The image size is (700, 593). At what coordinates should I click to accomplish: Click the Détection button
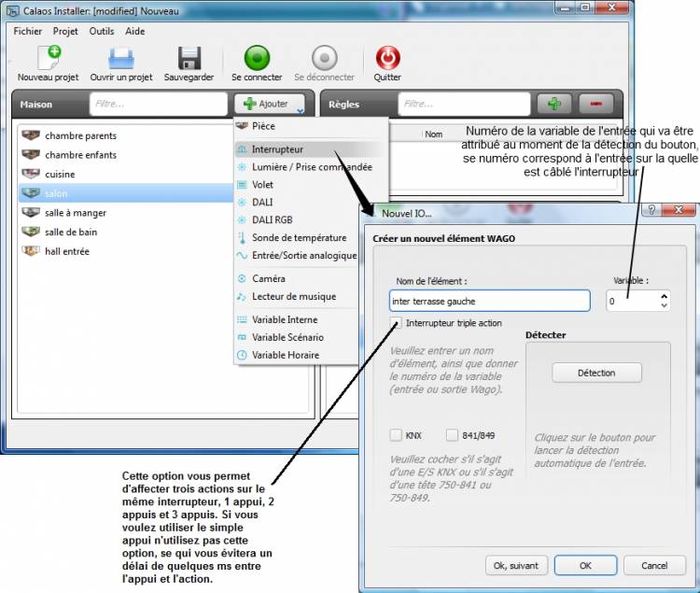point(596,373)
